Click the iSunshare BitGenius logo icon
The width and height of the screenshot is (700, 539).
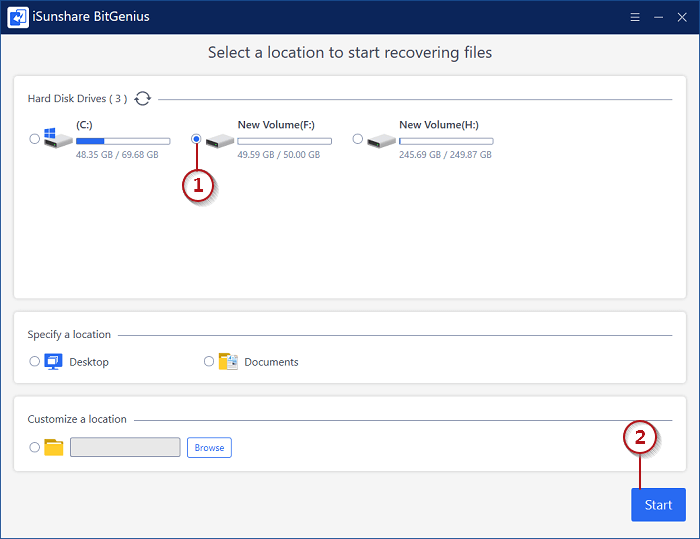coord(17,17)
